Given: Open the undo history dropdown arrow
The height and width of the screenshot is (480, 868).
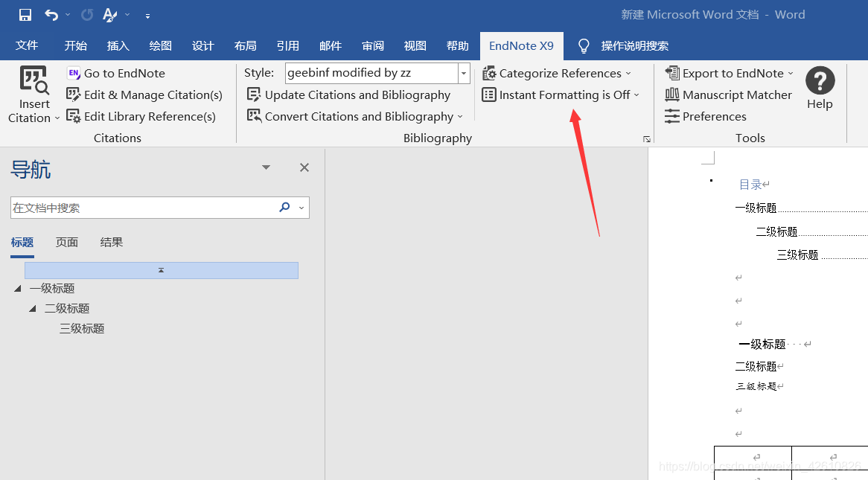Looking at the screenshot, I should tap(68, 15).
